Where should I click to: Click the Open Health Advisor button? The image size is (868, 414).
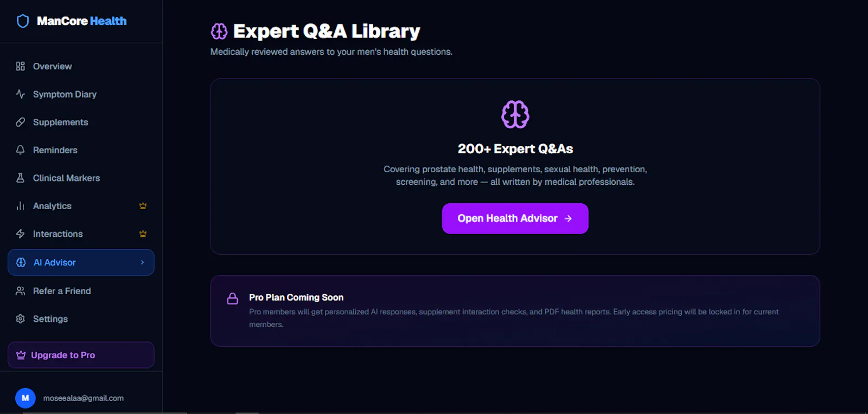click(515, 218)
